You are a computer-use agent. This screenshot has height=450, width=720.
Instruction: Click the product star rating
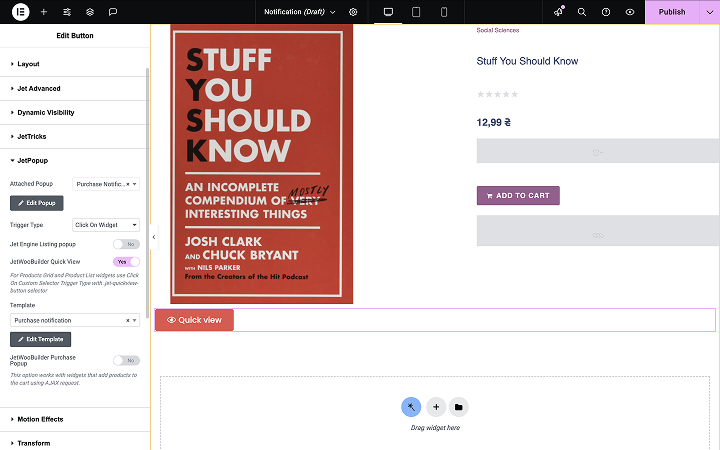click(497, 94)
